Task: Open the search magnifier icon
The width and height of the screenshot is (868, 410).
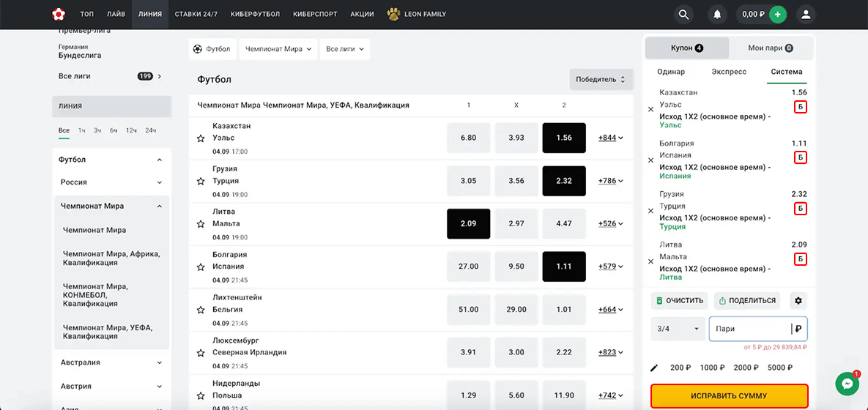Action: point(683,15)
